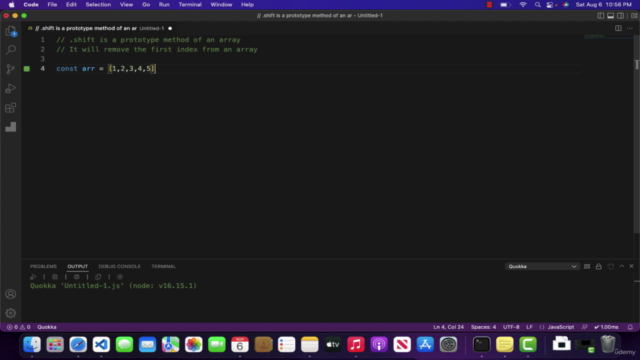Screen dimensions: 640x360
Task: Open the Customize Layout icon in title bar
Action: (x=634, y=16)
